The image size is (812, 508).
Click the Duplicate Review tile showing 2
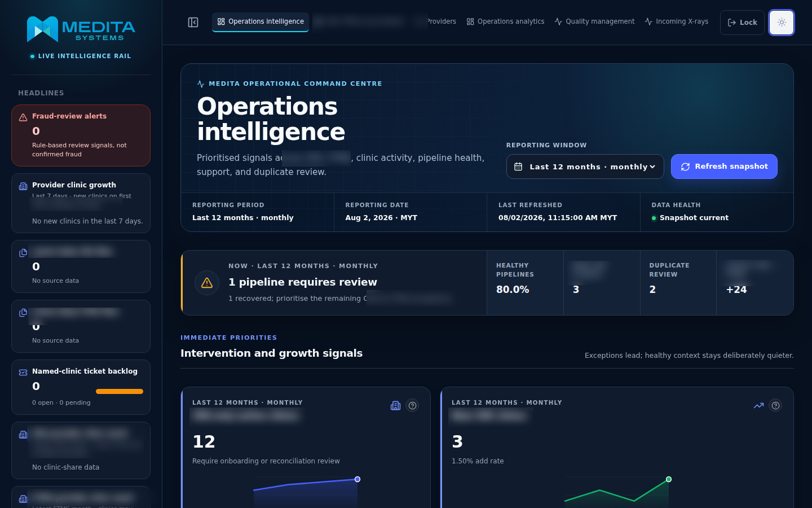(678, 283)
